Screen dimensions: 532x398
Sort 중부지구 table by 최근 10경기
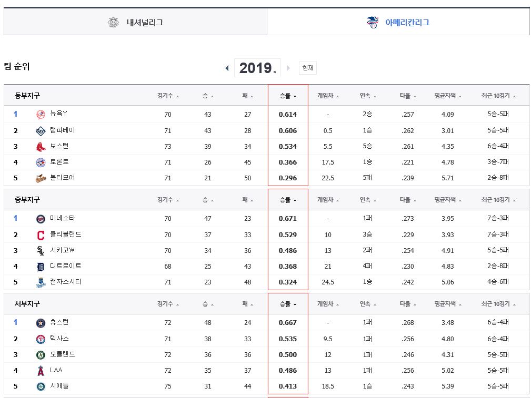click(x=498, y=200)
